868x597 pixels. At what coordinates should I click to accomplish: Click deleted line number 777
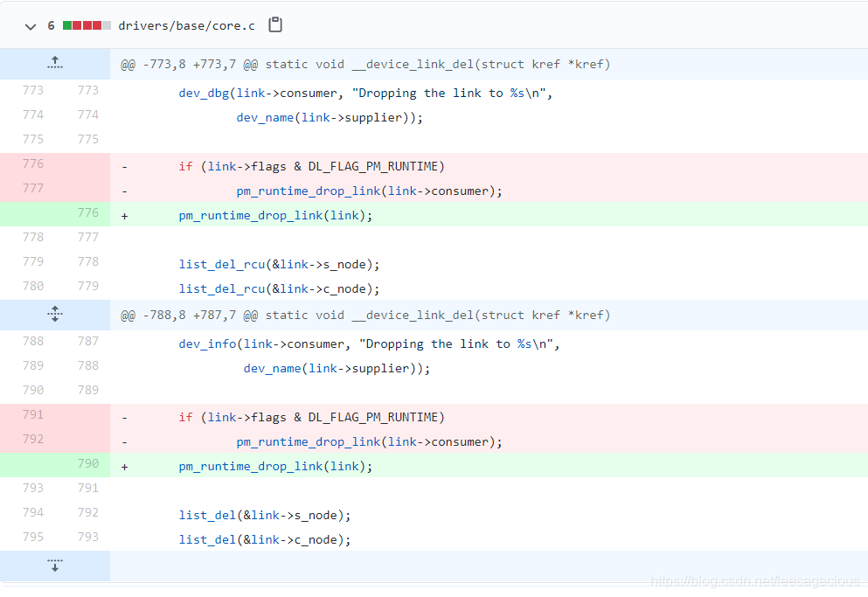33,188
